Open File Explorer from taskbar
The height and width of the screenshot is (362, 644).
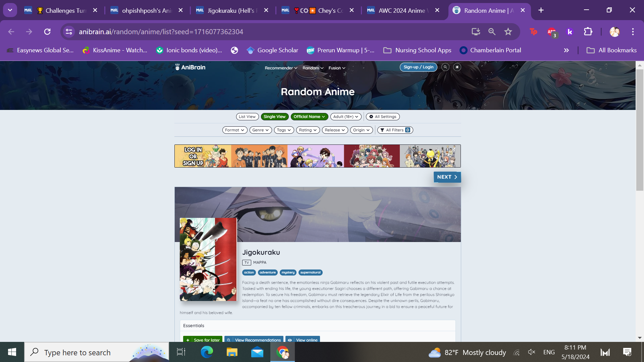click(232, 352)
